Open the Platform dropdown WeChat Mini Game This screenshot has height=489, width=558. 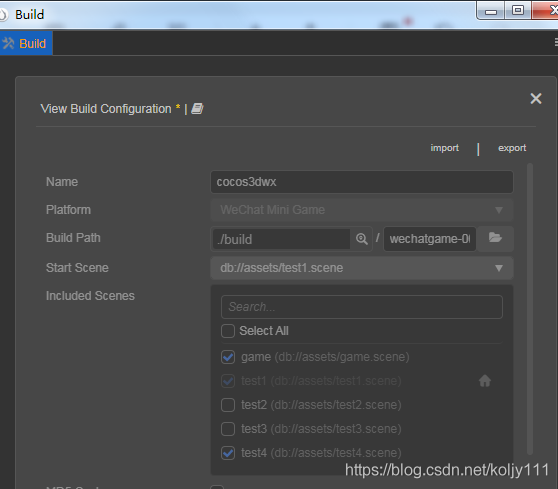[x=362, y=210]
